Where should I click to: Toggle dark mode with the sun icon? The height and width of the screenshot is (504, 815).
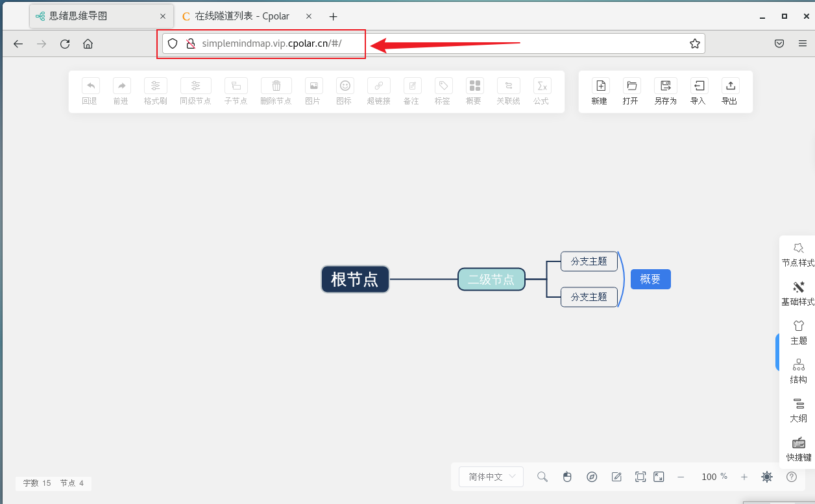click(x=766, y=477)
